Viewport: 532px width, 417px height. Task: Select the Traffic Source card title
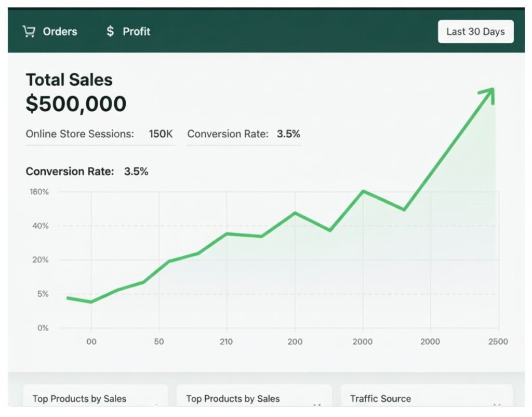[380, 399]
